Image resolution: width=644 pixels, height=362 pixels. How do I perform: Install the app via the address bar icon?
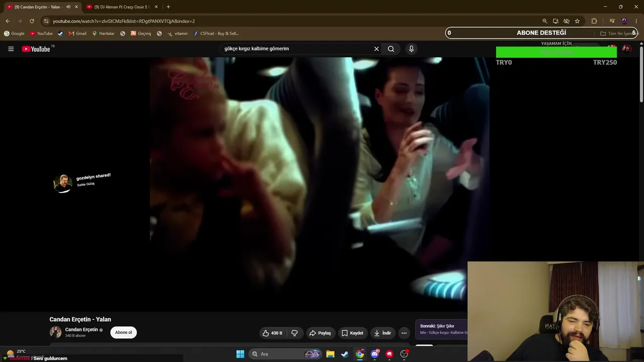coord(555,21)
